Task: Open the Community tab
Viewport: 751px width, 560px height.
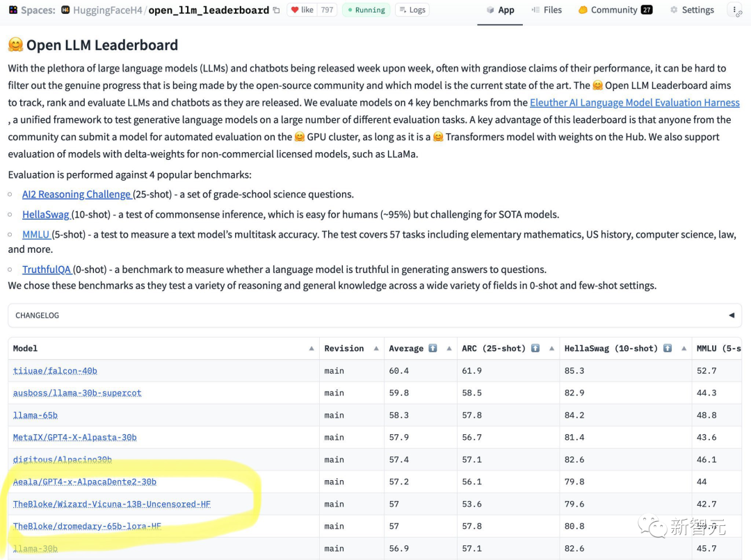Action: [615, 10]
